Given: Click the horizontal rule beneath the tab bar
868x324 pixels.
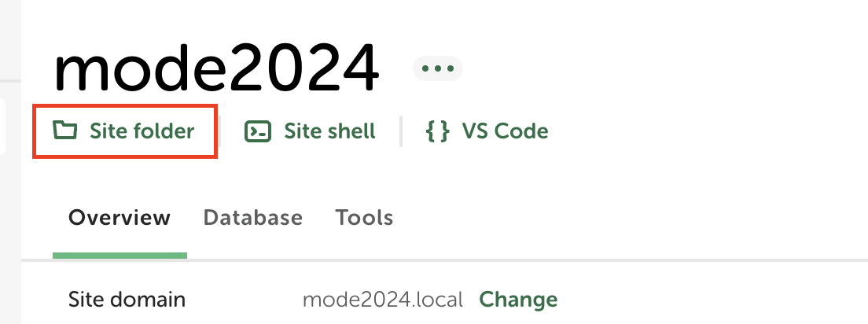Looking at the screenshot, I should tap(444, 260).
